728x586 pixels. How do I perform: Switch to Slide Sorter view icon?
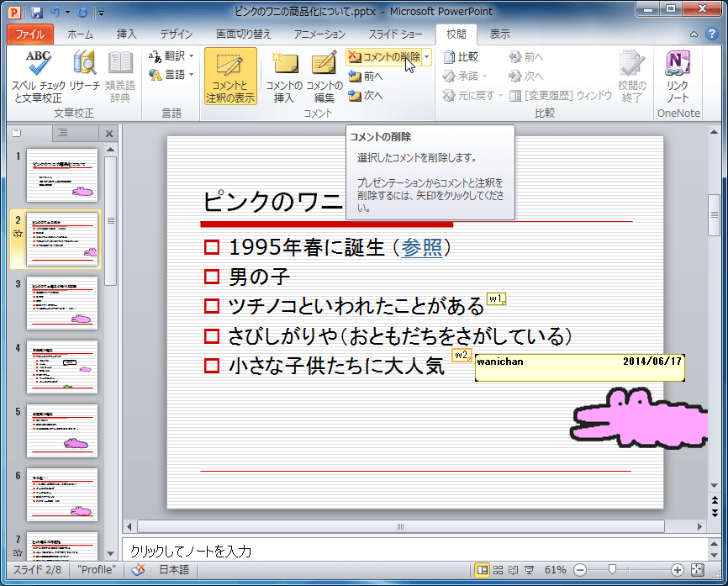click(498, 570)
